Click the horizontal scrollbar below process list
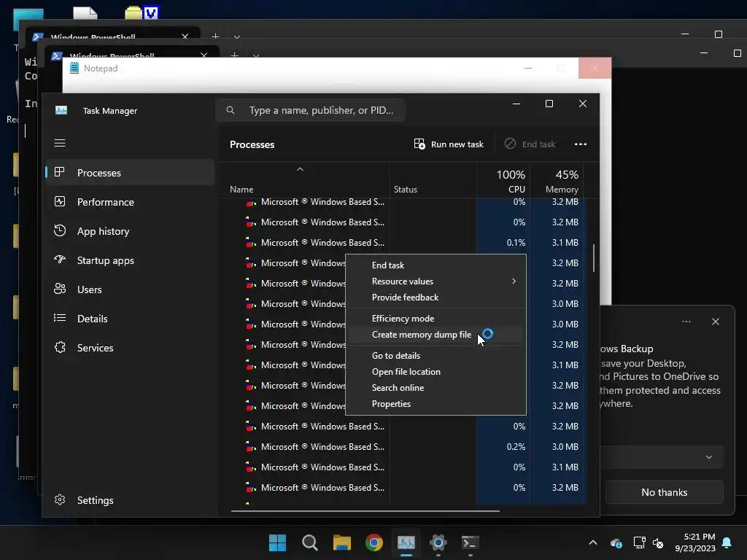 point(365,511)
